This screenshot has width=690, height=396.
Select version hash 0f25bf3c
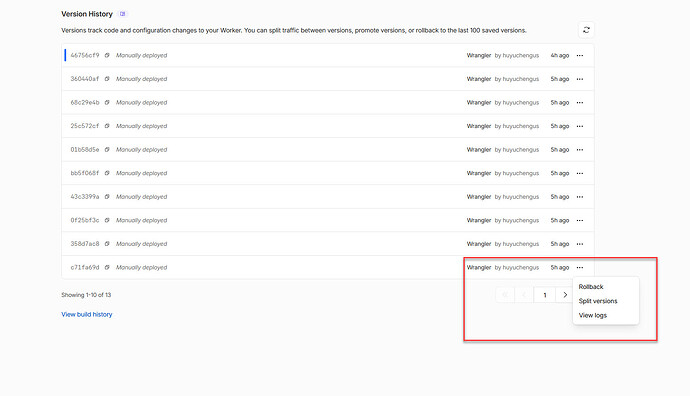85,220
